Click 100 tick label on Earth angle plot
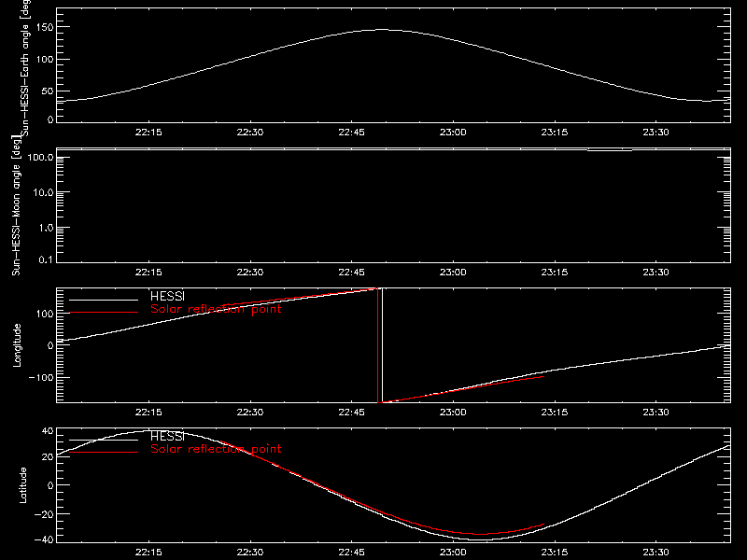This screenshot has height=560, width=747. 44,59
